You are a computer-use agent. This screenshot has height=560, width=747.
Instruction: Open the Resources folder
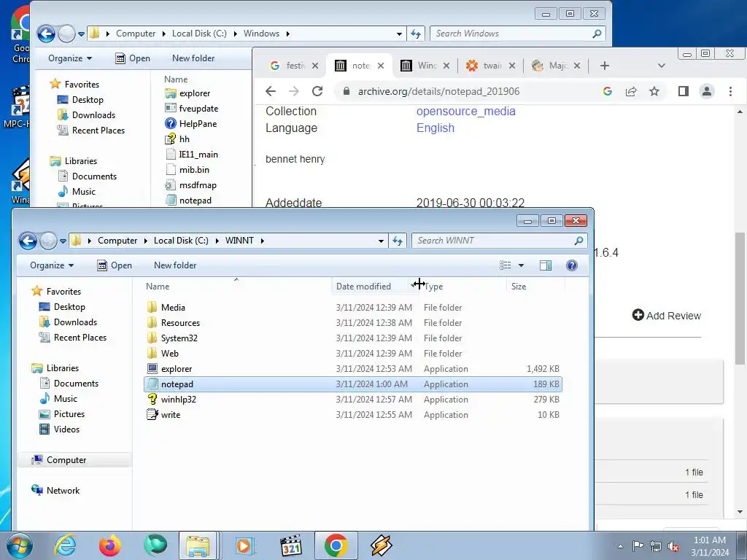tap(352, 323)
